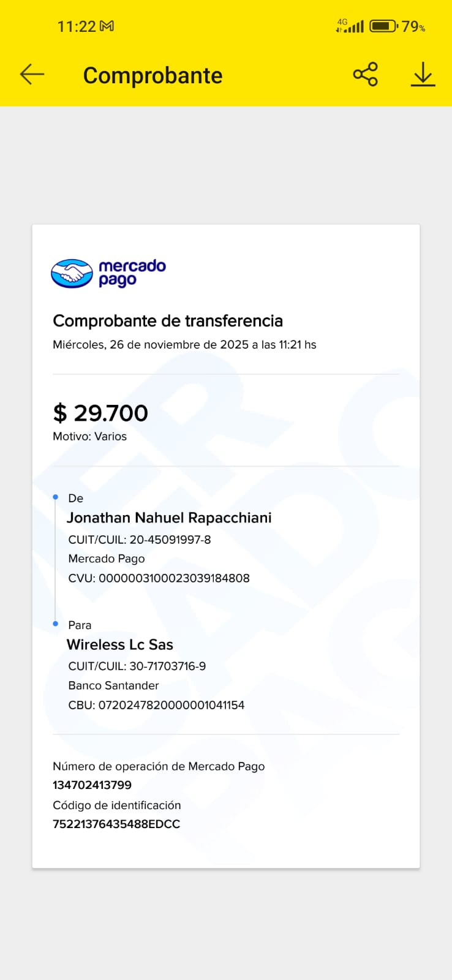Tap the Mercado Pago handshake logo

[x=72, y=273]
